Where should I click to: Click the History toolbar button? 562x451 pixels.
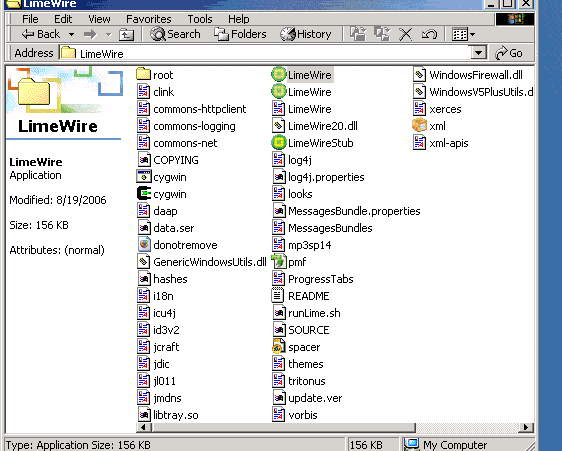[x=306, y=34]
